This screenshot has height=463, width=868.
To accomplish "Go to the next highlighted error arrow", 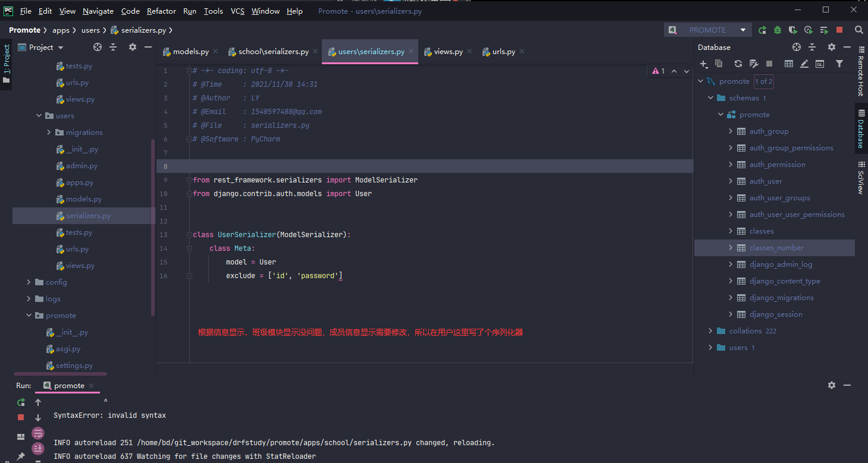I will click(x=687, y=71).
